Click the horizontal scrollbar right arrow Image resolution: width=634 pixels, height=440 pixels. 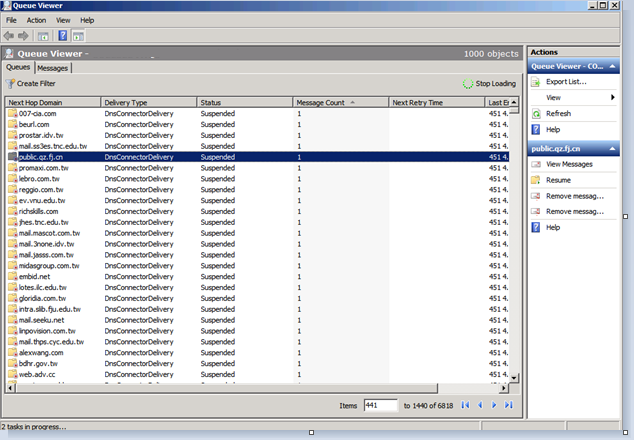(503, 388)
